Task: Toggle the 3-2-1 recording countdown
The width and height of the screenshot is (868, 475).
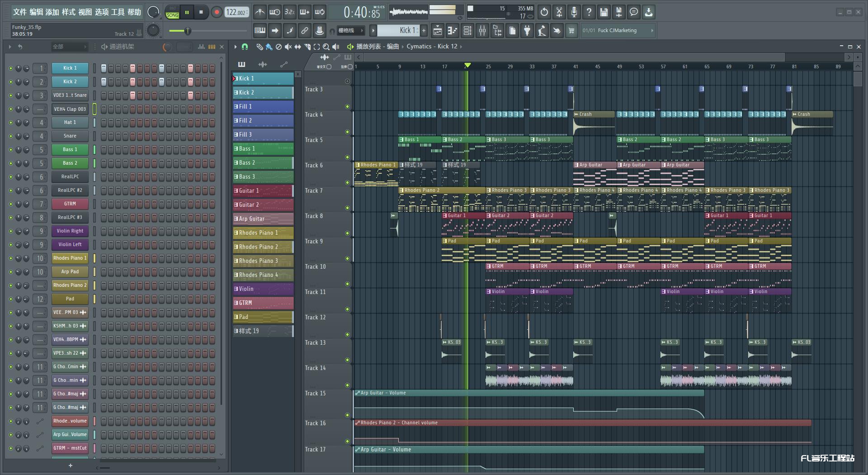Action: click(x=290, y=12)
